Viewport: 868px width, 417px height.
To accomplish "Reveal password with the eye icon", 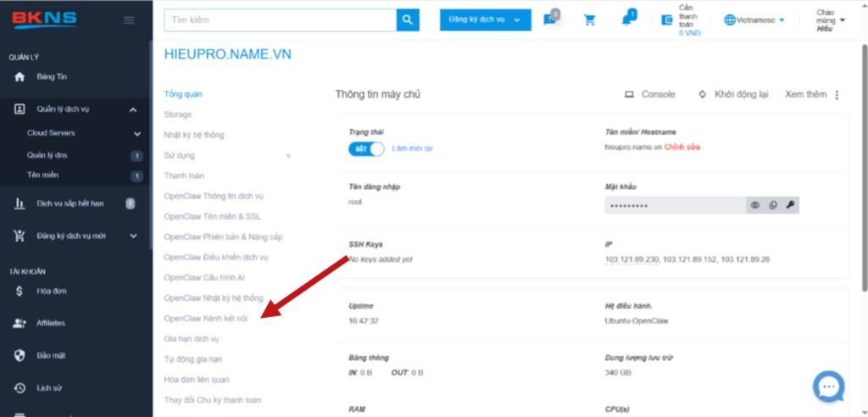I will tap(754, 205).
